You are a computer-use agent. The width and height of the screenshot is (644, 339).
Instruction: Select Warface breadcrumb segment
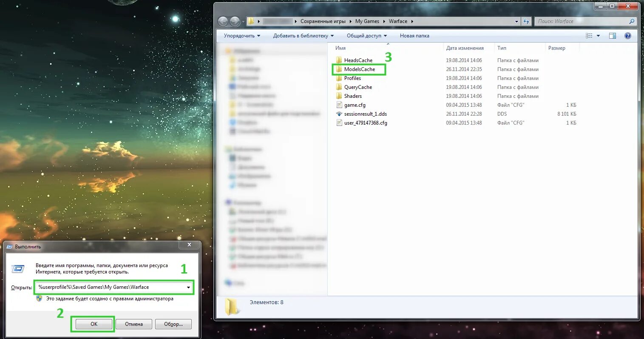pyautogui.click(x=398, y=21)
